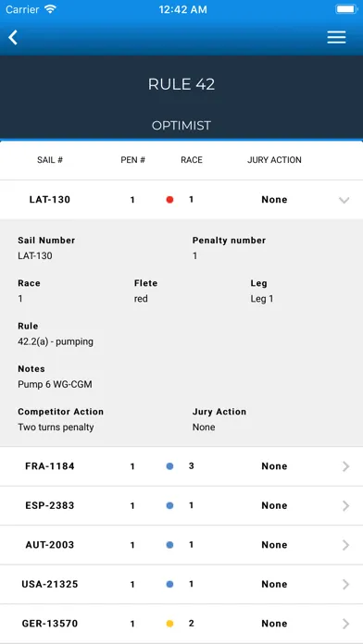Tap the back arrow icon

coord(13,37)
